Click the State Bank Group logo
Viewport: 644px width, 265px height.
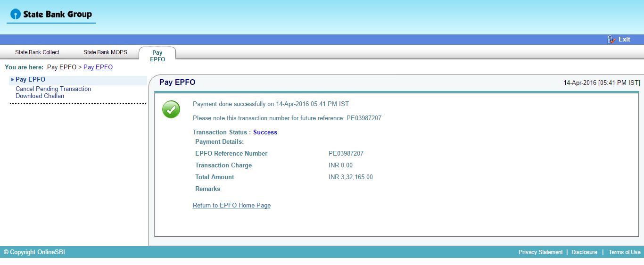tap(51, 15)
